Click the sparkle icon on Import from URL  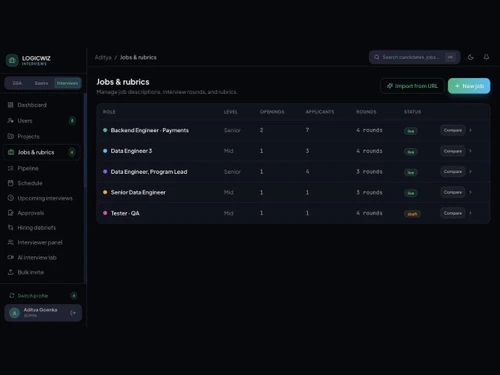tap(390, 86)
